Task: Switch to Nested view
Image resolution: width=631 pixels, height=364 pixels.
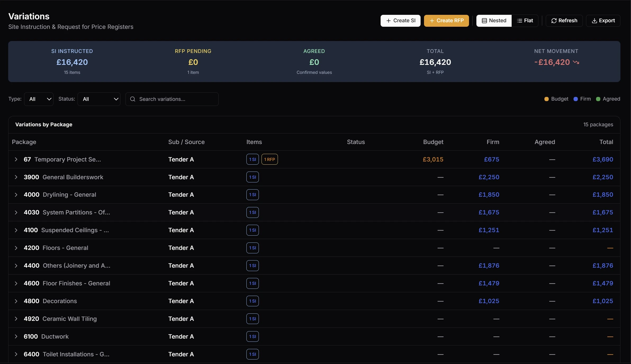Action: coord(494,21)
